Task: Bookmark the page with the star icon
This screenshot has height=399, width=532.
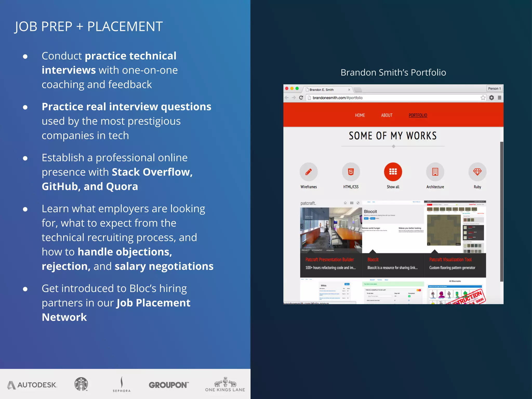Action: pyautogui.click(x=483, y=98)
